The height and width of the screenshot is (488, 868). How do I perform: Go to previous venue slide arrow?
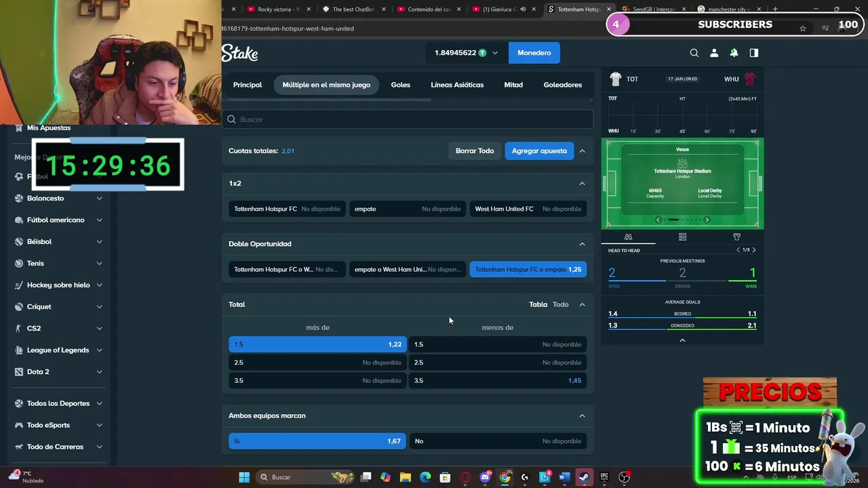(x=658, y=220)
